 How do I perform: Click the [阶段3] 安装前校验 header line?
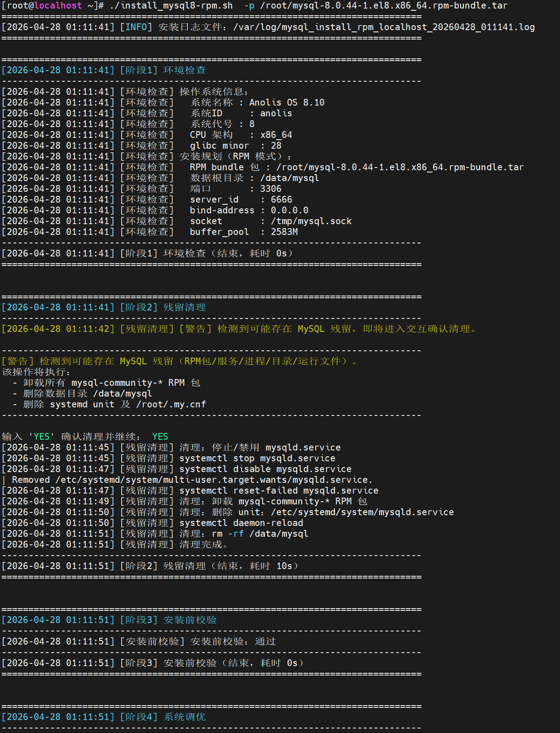point(109,620)
